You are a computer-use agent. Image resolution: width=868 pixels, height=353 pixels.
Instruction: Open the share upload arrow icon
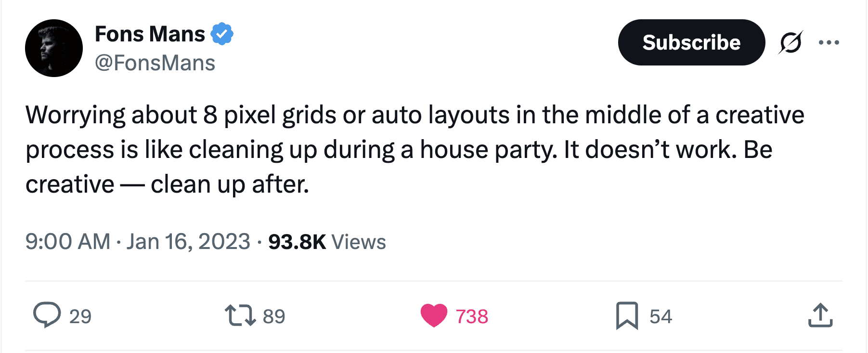click(x=820, y=315)
